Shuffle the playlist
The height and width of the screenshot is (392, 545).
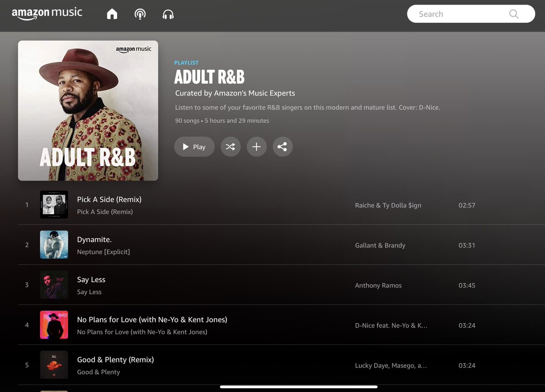(231, 147)
